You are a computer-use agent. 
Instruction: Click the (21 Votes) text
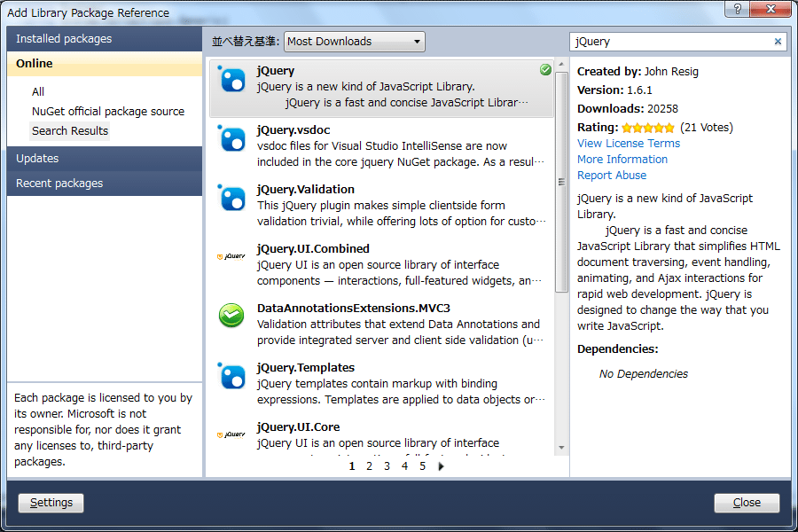(x=707, y=128)
